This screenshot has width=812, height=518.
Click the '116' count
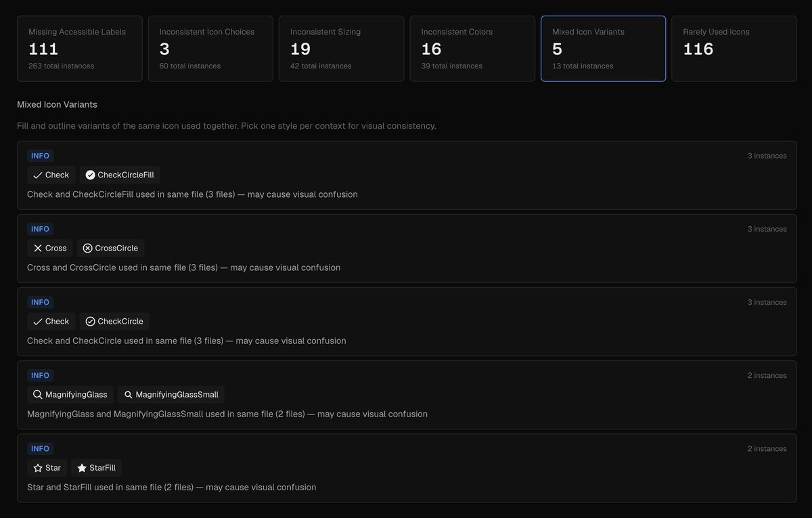click(698, 49)
